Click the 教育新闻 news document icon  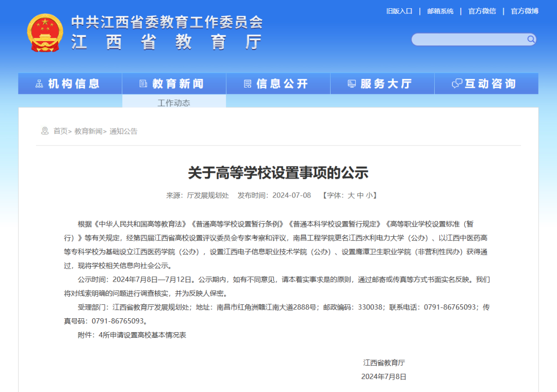[x=143, y=84]
